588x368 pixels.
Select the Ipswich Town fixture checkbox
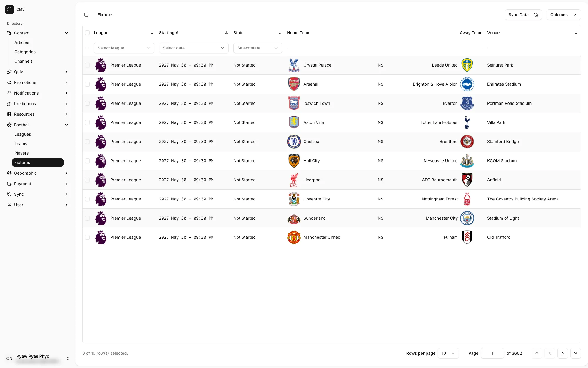[87, 103]
